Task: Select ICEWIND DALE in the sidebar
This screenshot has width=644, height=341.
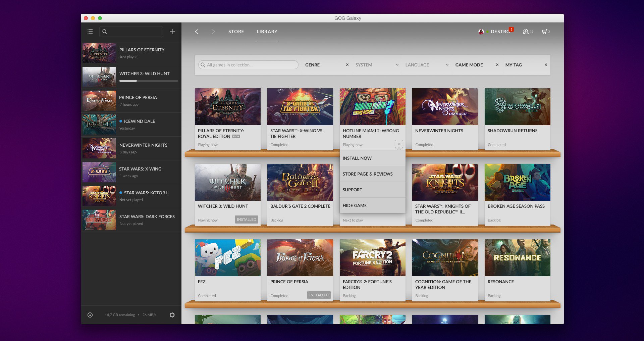Action: click(131, 125)
